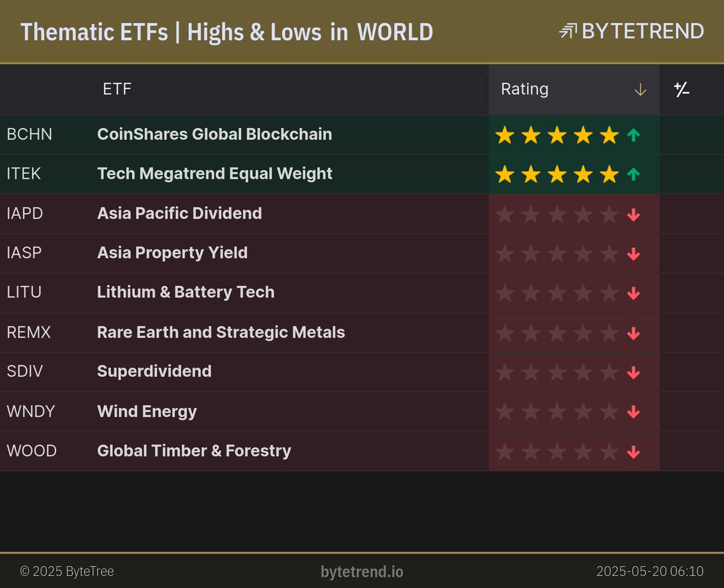Click the red down arrow for IAPD
724x588 pixels.
pyautogui.click(x=633, y=214)
